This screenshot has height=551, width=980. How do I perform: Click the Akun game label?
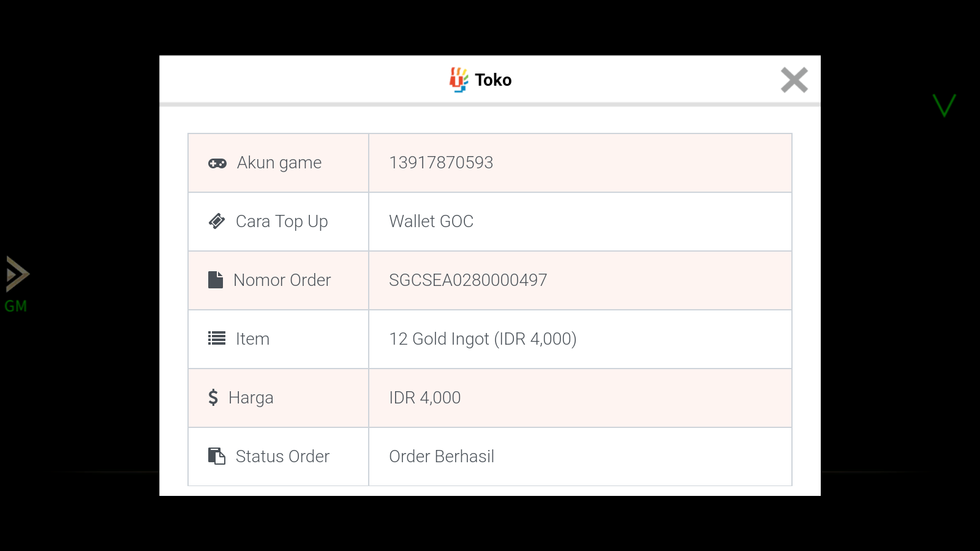tap(279, 163)
